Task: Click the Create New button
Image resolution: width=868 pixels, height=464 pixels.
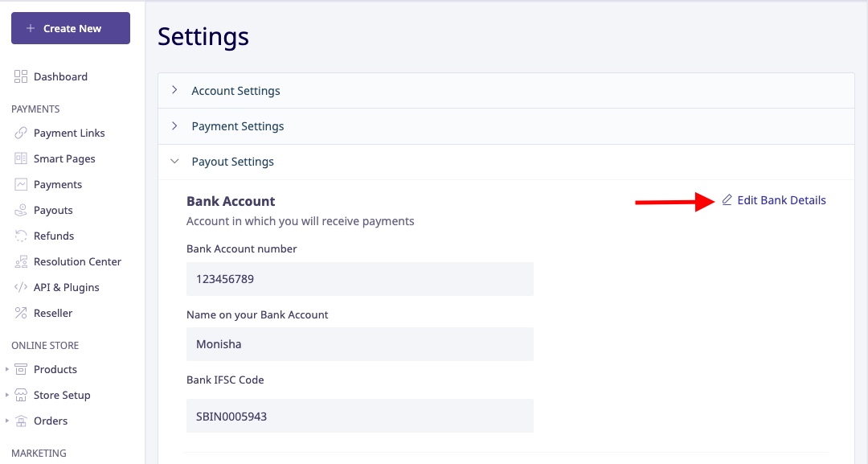Action: pyautogui.click(x=71, y=28)
